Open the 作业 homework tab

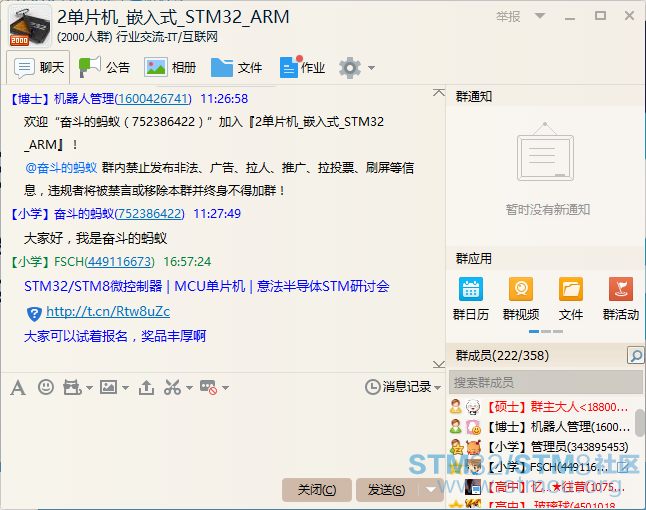(x=302, y=67)
